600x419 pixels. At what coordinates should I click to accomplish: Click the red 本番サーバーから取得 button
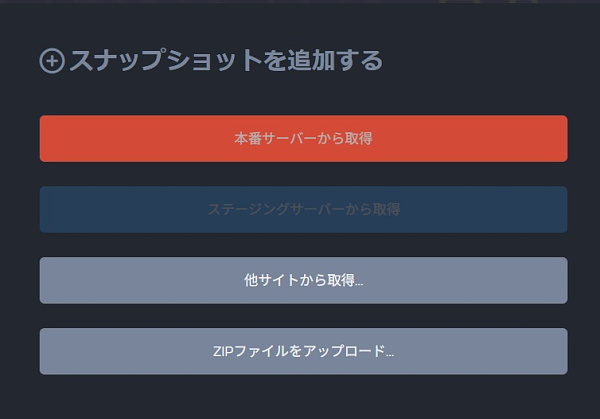coord(303,138)
